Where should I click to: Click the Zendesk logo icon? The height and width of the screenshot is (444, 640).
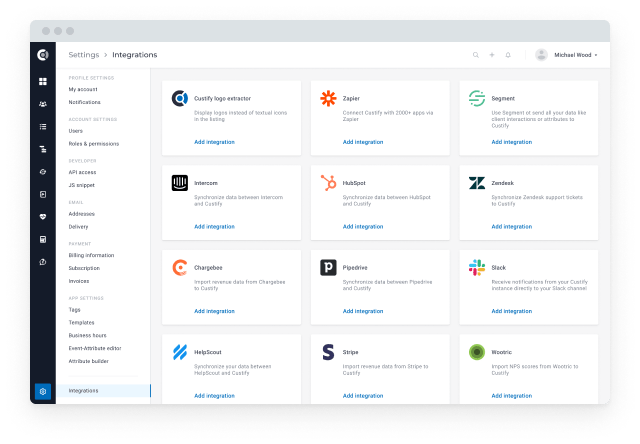pos(477,183)
